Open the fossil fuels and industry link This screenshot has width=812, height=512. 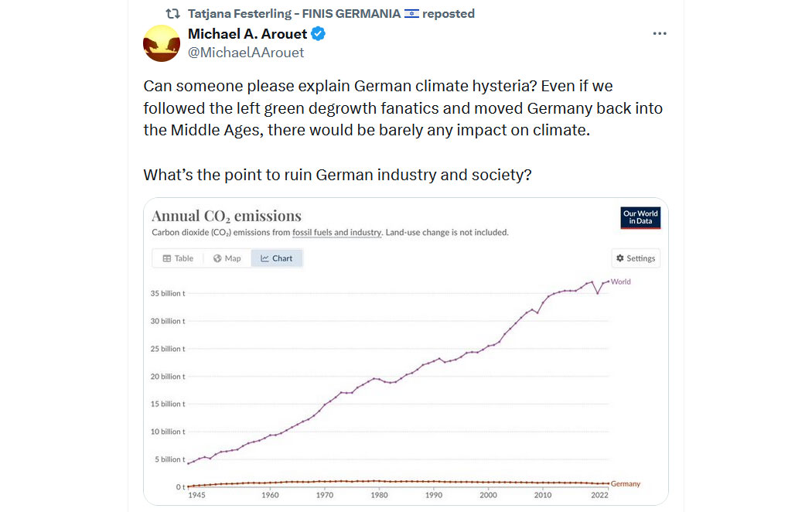tap(337, 233)
